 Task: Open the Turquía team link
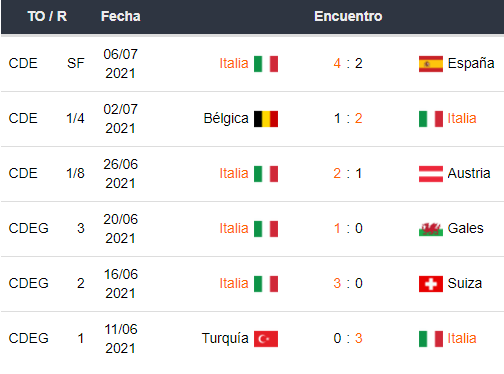point(225,338)
